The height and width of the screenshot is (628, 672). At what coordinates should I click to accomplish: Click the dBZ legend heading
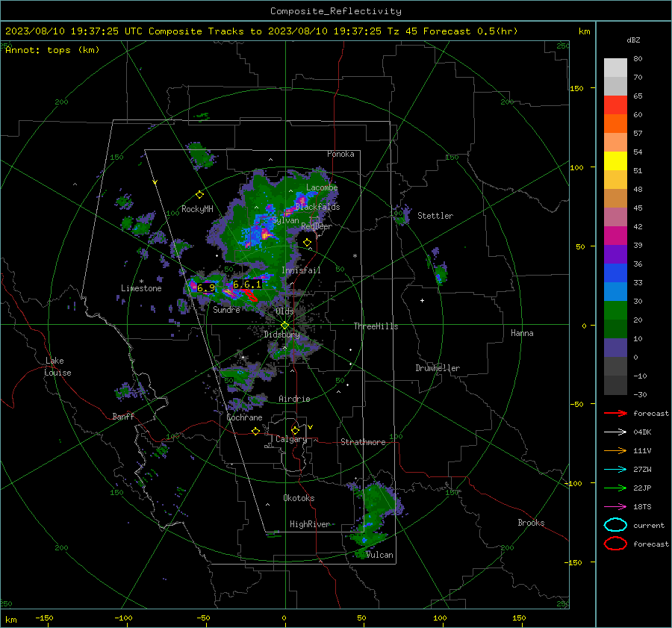tap(633, 40)
